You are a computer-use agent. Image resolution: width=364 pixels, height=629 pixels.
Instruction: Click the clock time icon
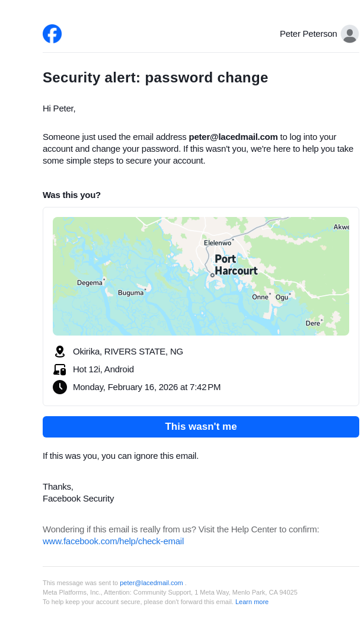pyautogui.click(x=59, y=387)
